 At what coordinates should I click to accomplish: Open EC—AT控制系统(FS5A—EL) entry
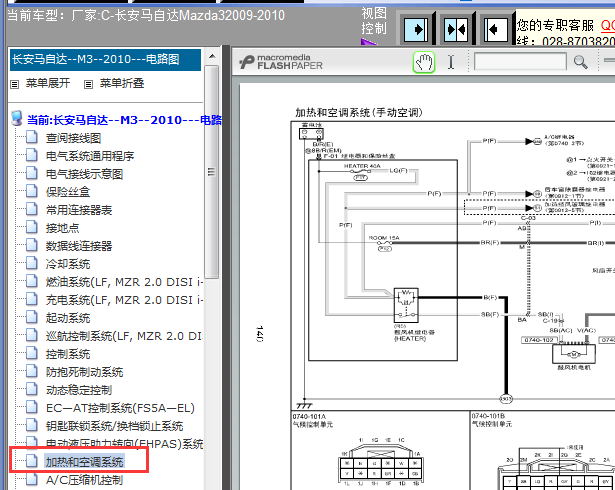pyautogui.click(x=120, y=408)
